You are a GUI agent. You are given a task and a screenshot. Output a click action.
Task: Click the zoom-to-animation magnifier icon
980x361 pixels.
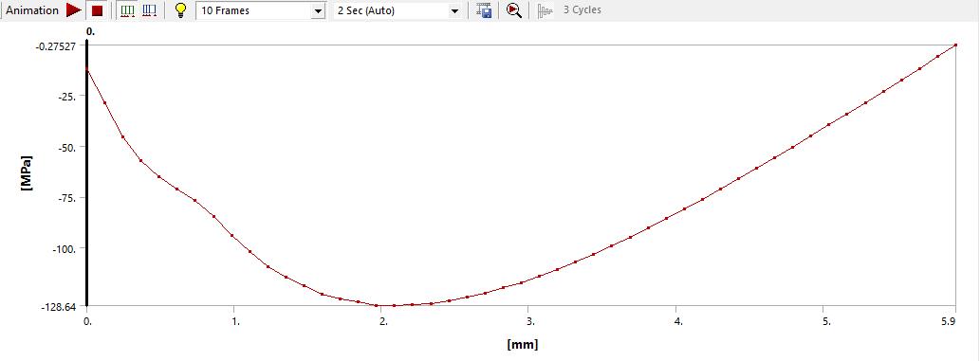tap(514, 10)
